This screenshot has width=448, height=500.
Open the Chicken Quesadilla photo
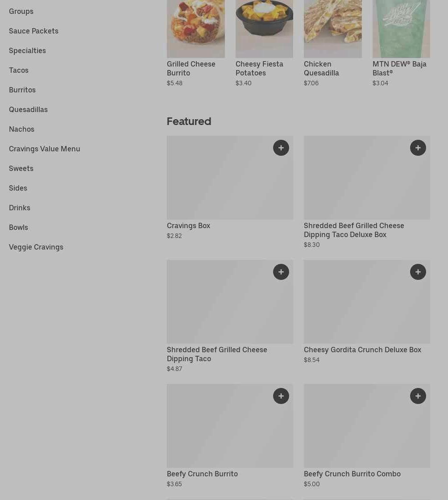(x=333, y=29)
